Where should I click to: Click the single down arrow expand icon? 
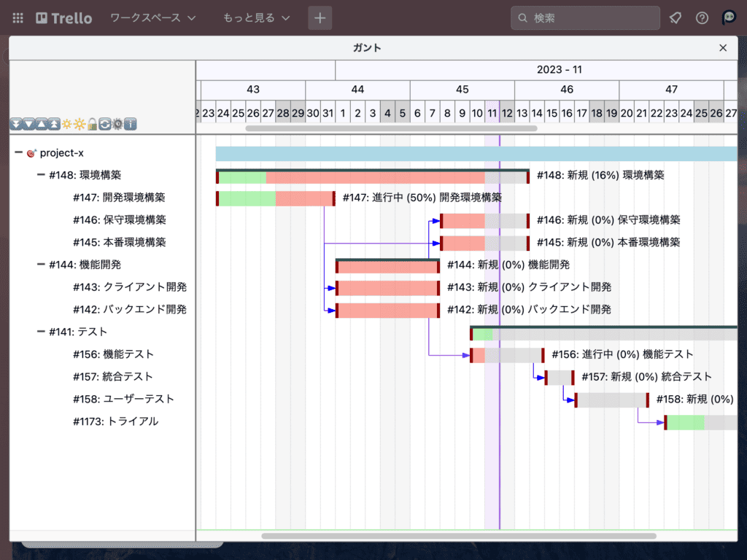click(28, 125)
